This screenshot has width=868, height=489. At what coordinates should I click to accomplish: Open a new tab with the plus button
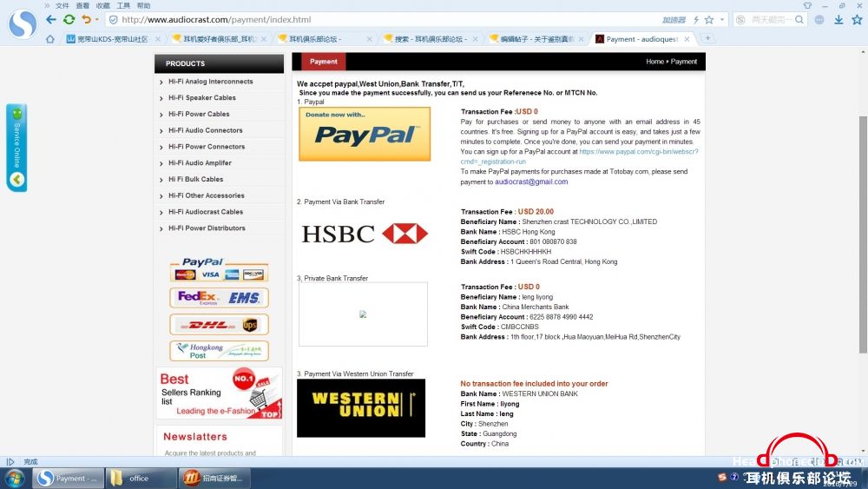click(x=707, y=38)
